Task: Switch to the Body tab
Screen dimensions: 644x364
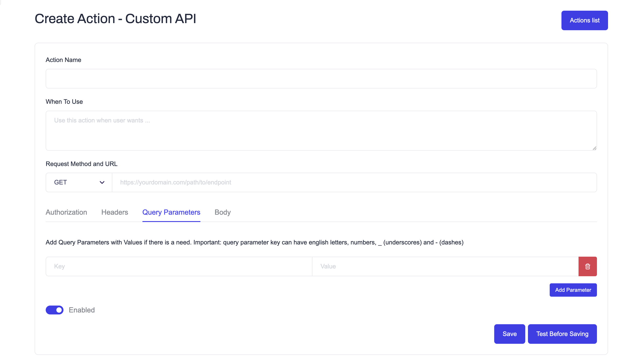Action: click(x=223, y=212)
